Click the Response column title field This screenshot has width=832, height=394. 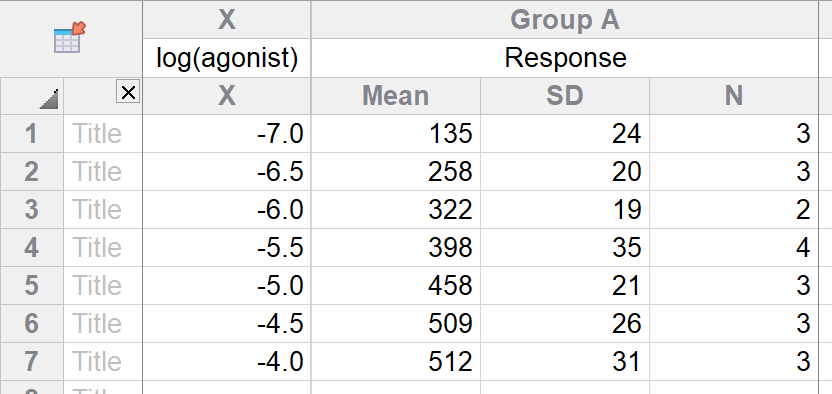pos(565,58)
